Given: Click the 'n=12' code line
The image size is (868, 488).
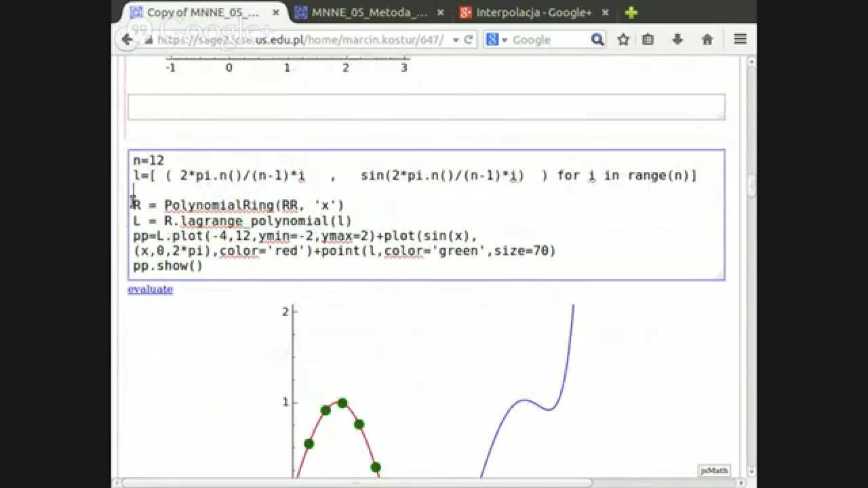Looking at the screenshot, I should coord(149,161).
